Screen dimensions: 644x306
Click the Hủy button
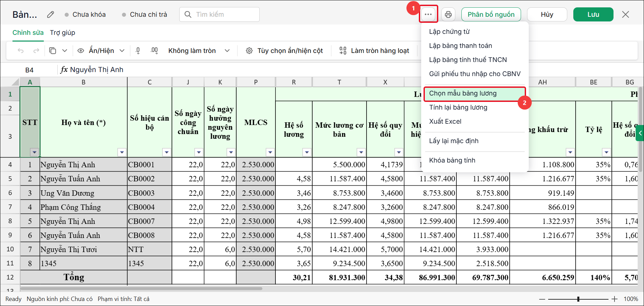coord(547,14)
